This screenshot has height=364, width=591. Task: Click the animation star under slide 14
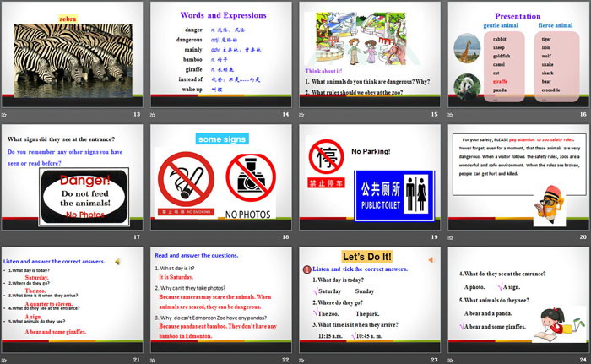153,115
